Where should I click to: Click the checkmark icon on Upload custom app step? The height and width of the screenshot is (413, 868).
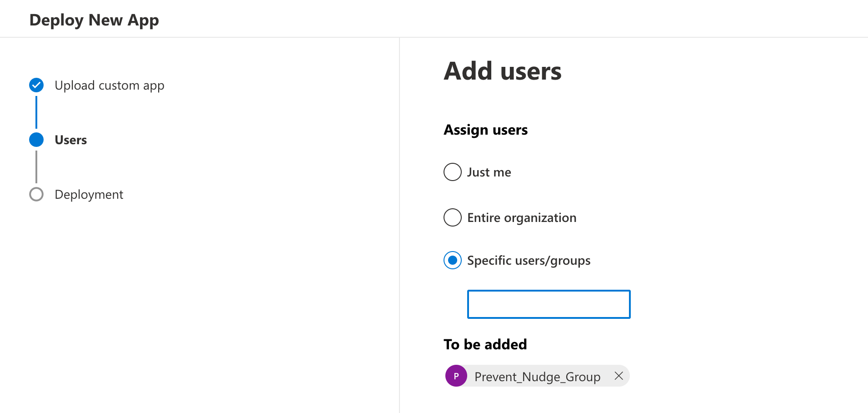[x=36, y=85]
